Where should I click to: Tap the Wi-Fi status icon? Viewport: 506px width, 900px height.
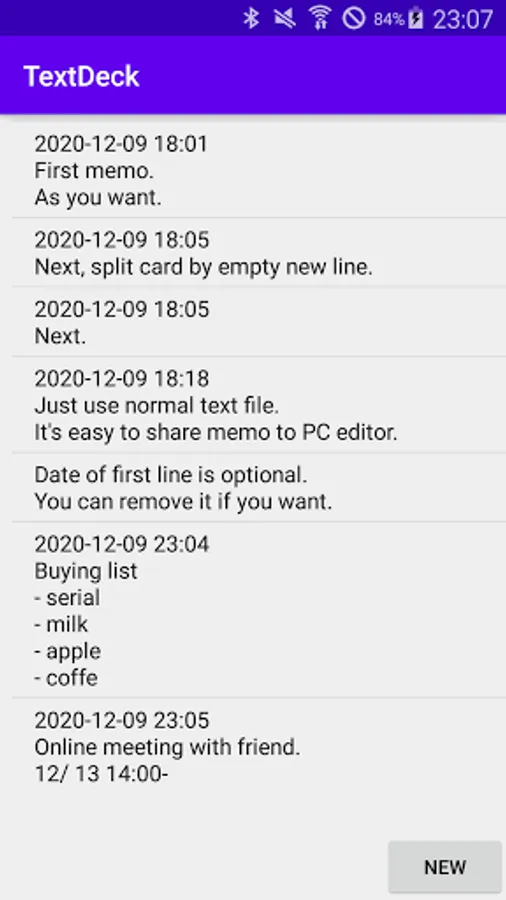[x=320, y=18]
